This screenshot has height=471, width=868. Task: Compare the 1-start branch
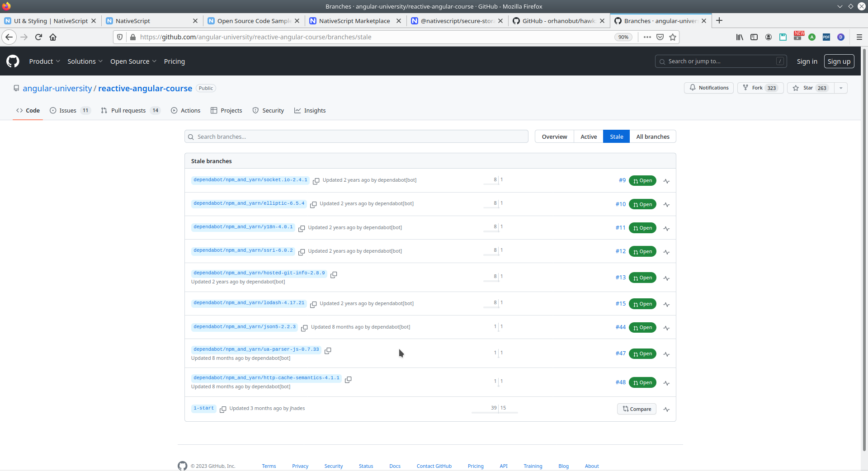pyautogui.click(x=637, y=409)
